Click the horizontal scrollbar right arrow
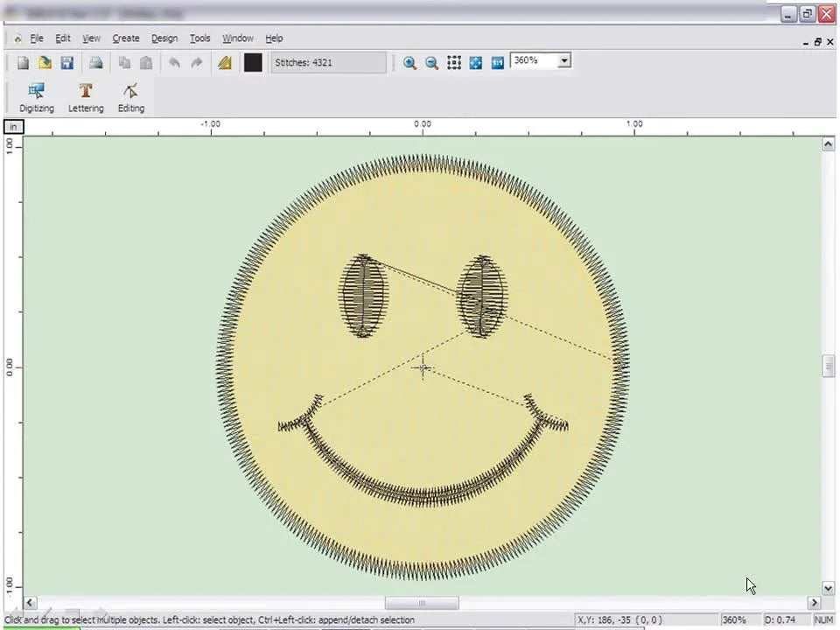The image size is (840, 630). [815, 603]
